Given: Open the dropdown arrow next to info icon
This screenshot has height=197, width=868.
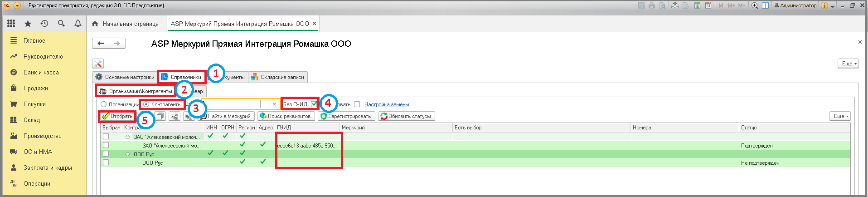Looking at the screenshot, I should [833, 6].
